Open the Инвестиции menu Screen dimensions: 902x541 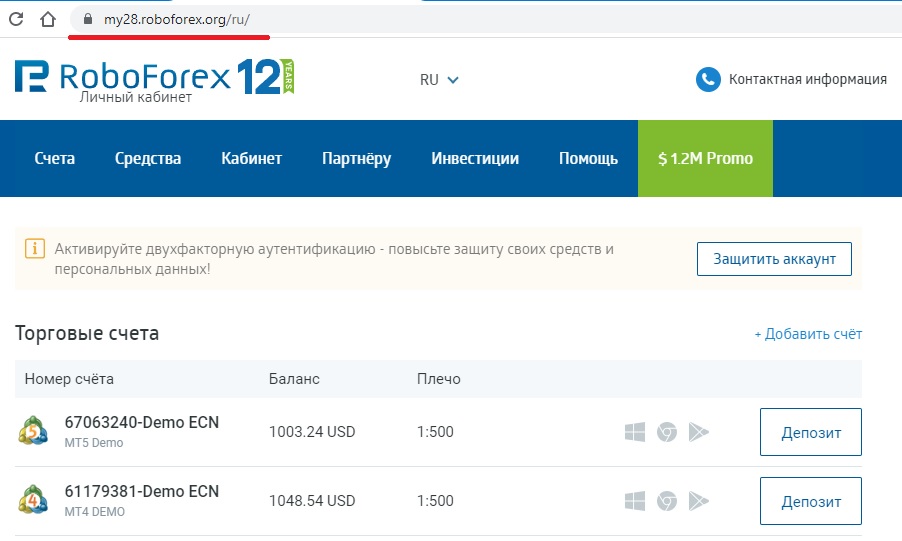click(x=475, y=158)
